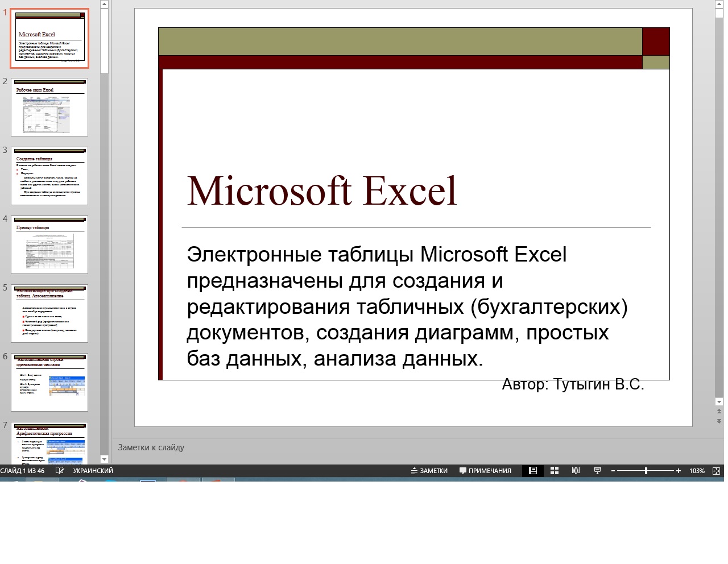Click the body text starting Электронные таблицы

[407, 306]
